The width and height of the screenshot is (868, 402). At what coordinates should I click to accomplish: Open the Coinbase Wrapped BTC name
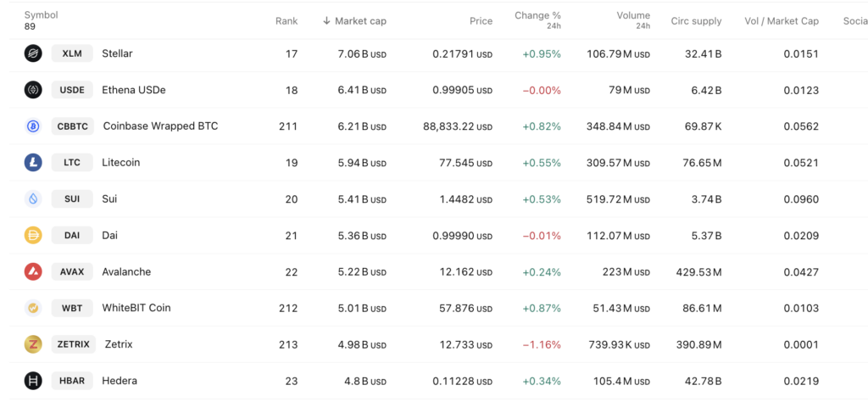[x=160, y=126]
